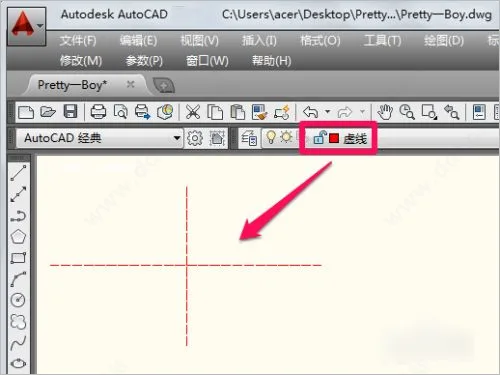
Task: Select the Rectangle tool
Action: pyautogui.click(x=18, y=258)
